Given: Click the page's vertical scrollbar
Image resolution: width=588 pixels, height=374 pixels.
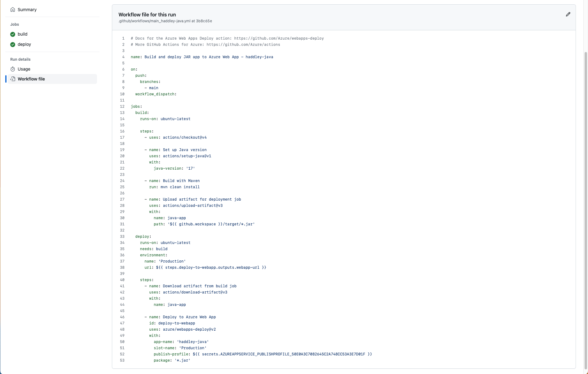Looking at the screenshot, I should click(x=586, y=186).
